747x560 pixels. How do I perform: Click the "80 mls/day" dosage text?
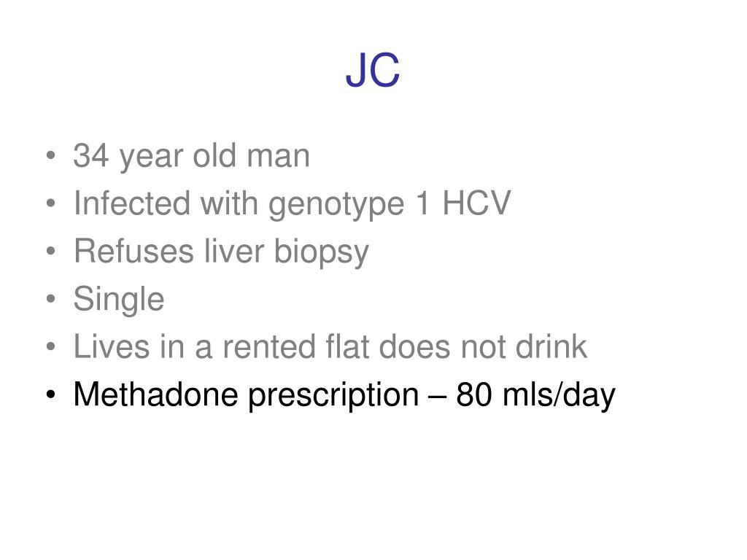535,395
